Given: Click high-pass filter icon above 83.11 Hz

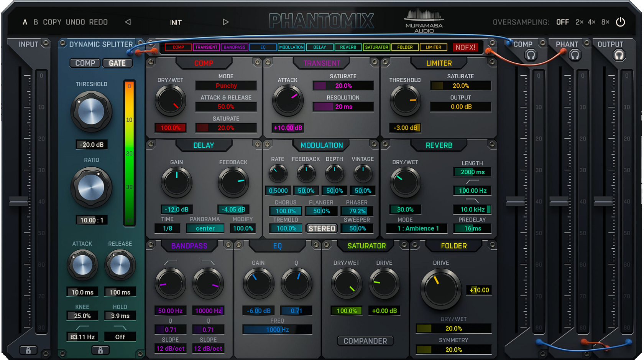Looking at the screenshot, I should (82, 327).
